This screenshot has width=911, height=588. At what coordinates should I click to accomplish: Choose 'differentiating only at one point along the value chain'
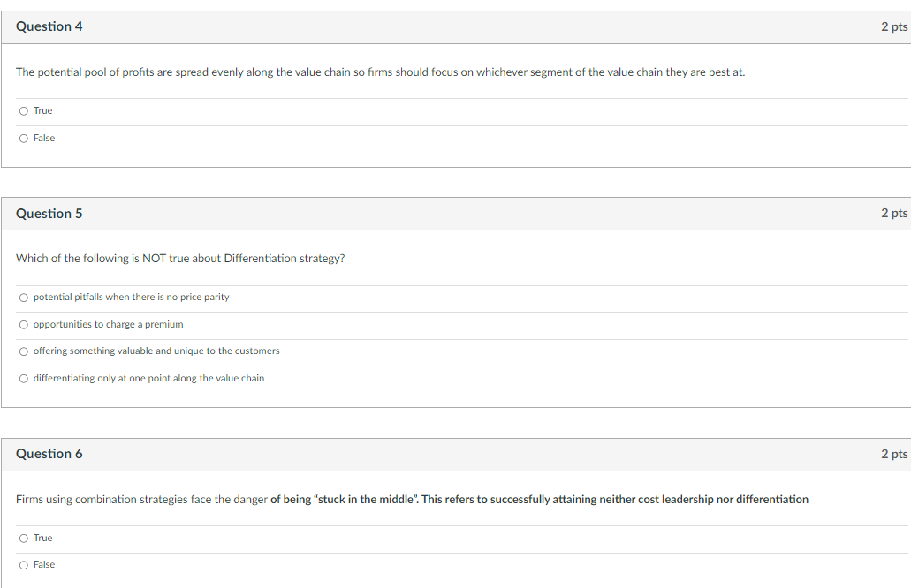pos(23,378)
